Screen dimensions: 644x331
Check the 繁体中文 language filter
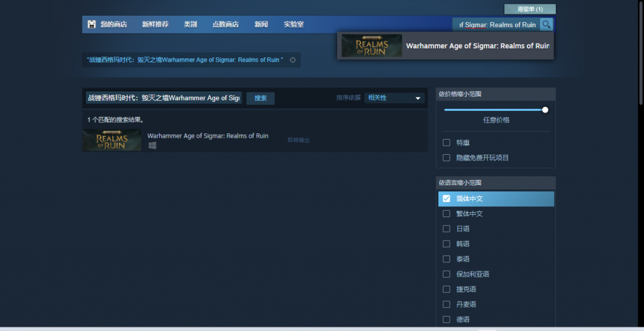point(447,214)
